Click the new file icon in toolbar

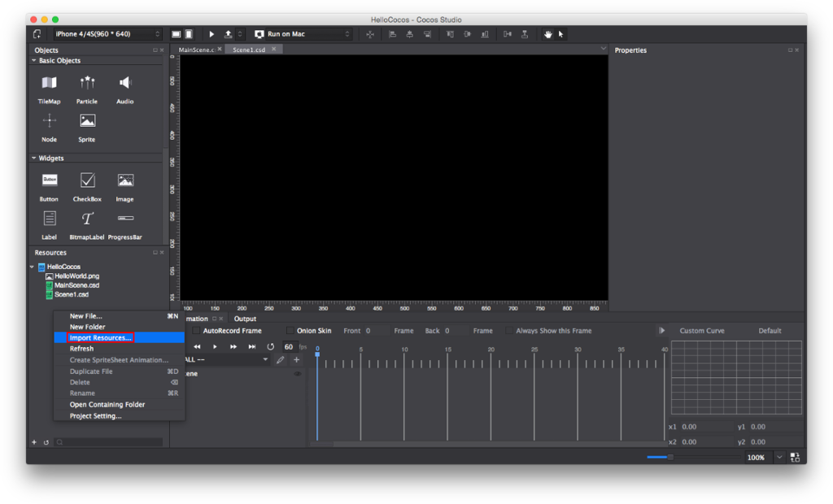[x=37, y=34]
